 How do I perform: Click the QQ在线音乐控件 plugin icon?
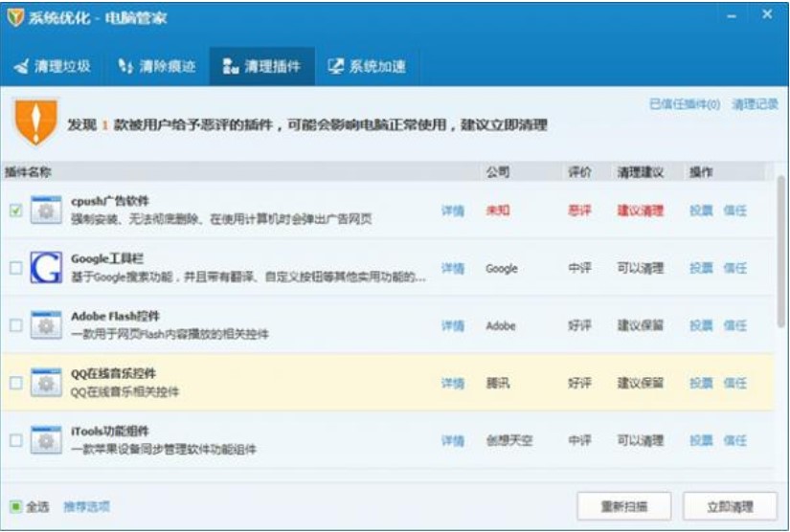46,383
